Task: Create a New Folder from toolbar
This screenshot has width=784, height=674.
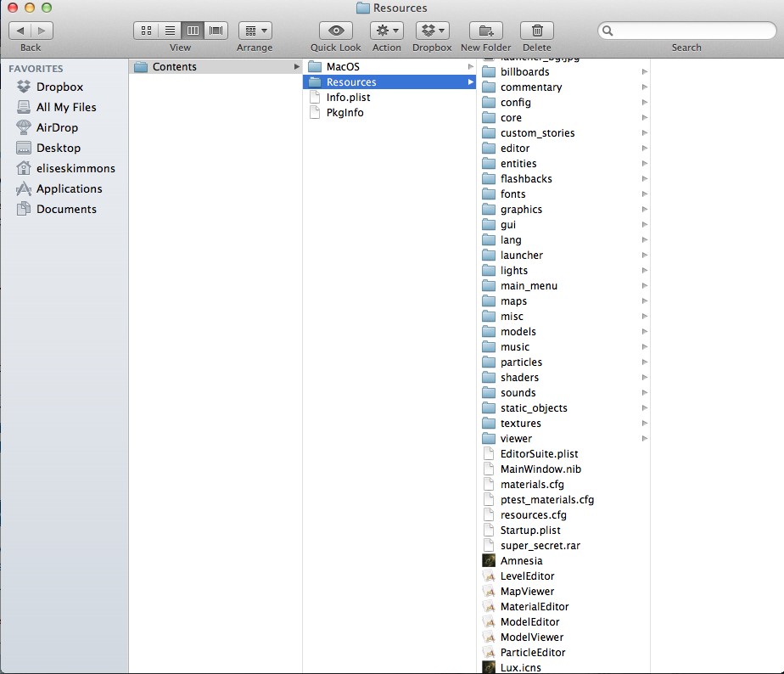Action: click(x=485, y=31)
